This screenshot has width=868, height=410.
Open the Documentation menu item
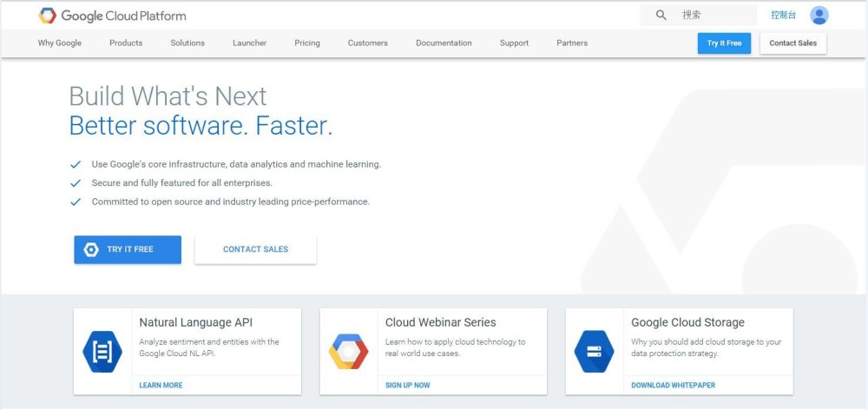(x=444, y=43)
